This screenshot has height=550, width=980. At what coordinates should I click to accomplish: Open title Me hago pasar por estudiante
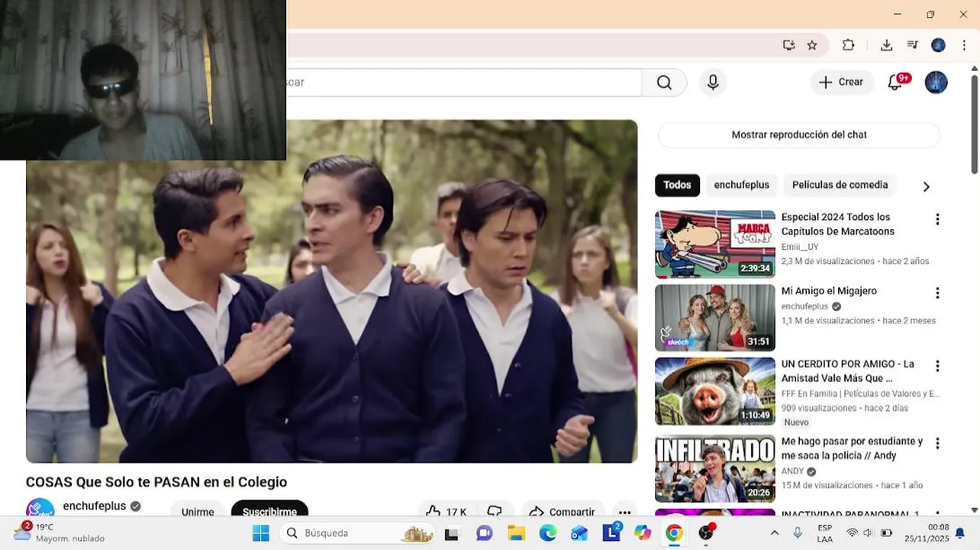[x=852, y=448]
